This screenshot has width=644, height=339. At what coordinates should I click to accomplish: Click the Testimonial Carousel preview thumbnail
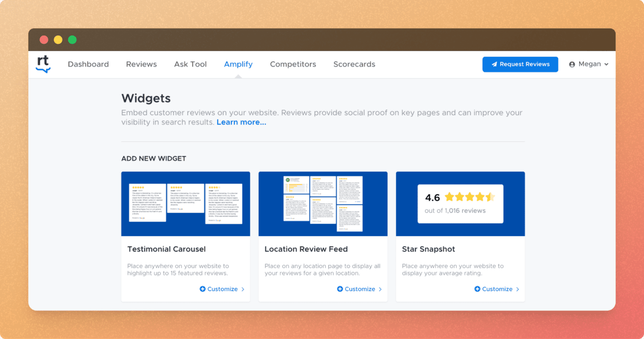(x=185, y=204)
